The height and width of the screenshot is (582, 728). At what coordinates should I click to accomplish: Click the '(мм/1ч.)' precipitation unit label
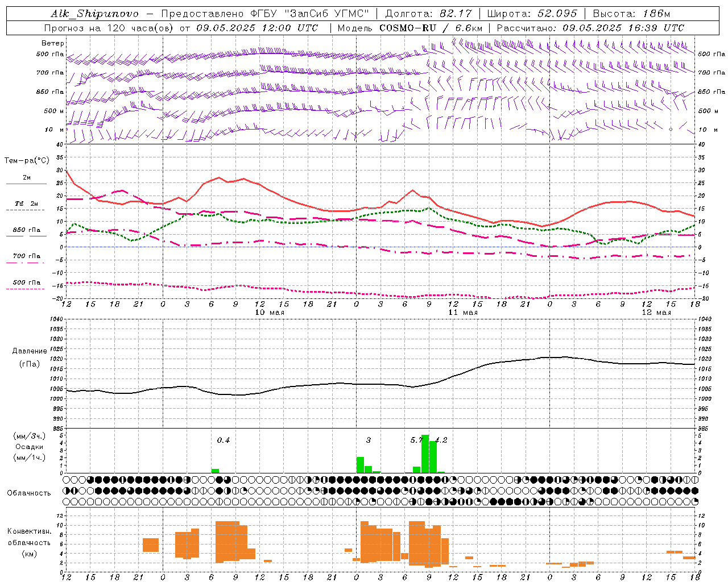tap(30, 458)
